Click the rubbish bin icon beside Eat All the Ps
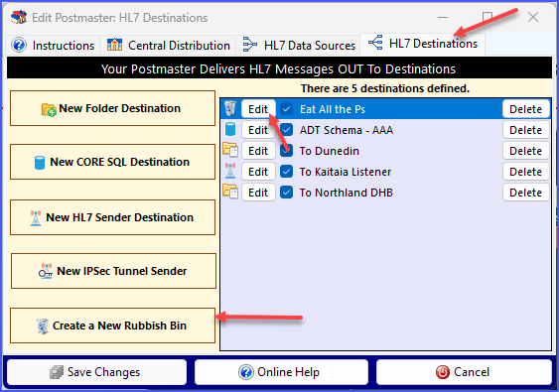 tap(230, 108)
